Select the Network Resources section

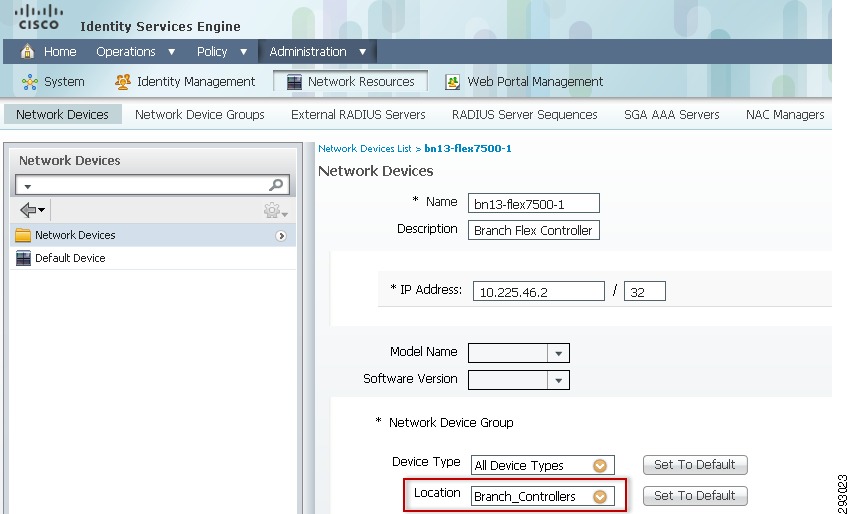[351, 82]
